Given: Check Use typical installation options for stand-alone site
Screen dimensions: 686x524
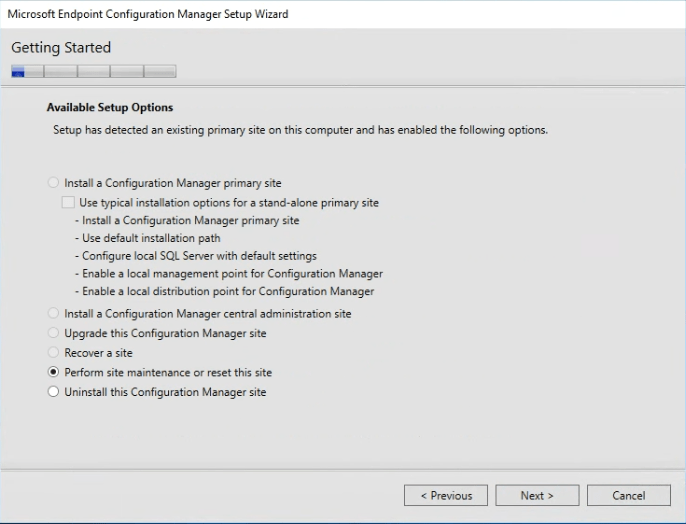Looking at the screenshot, I should click(68, 202).
